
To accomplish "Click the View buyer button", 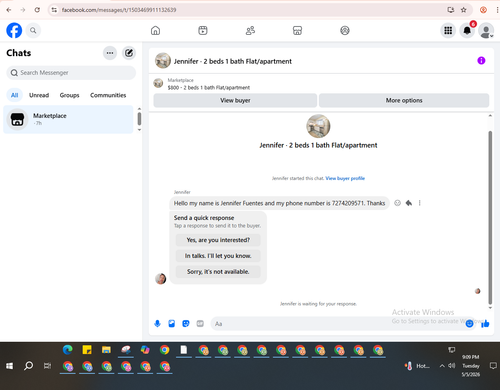I will pyautogui.click(x=235, y=100).
